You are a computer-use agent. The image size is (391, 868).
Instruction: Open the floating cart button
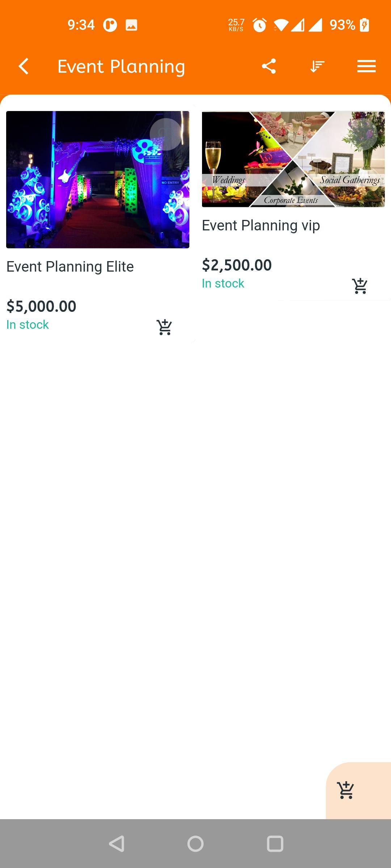(346, 790)
